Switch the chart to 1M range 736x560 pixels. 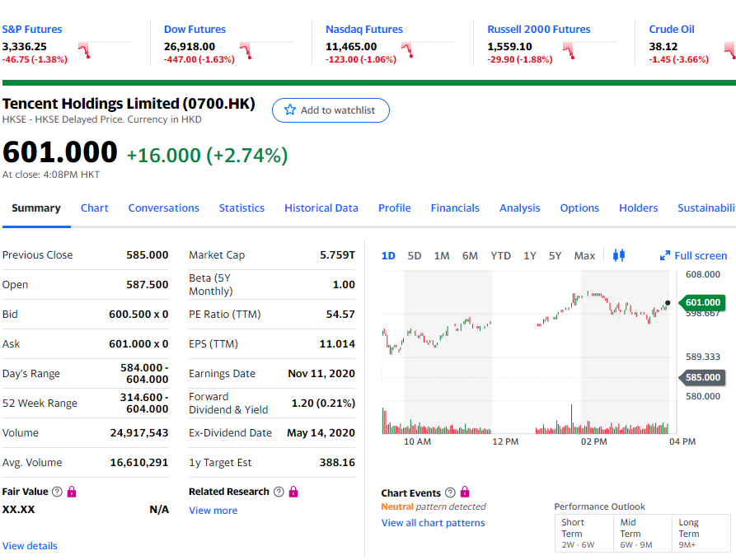(442, 255)
